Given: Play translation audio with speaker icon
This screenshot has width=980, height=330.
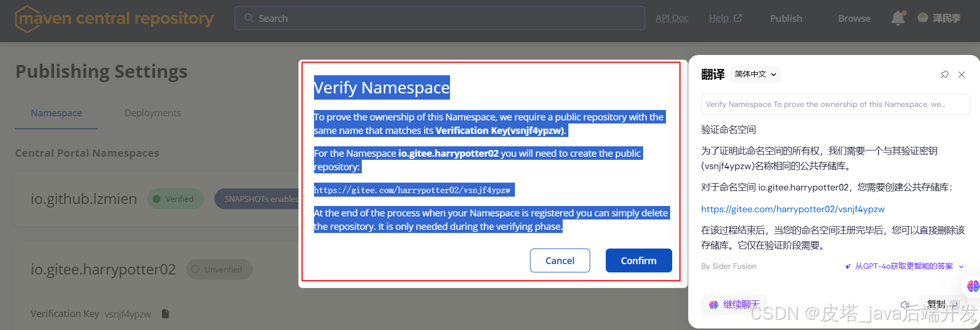Looking at the screenshot, I should (x=905, y=305).
